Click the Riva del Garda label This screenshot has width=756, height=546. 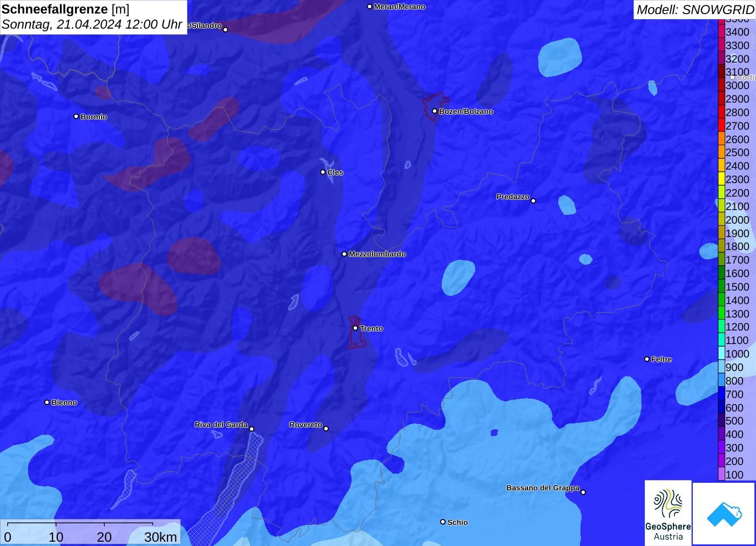coord(221,424)
